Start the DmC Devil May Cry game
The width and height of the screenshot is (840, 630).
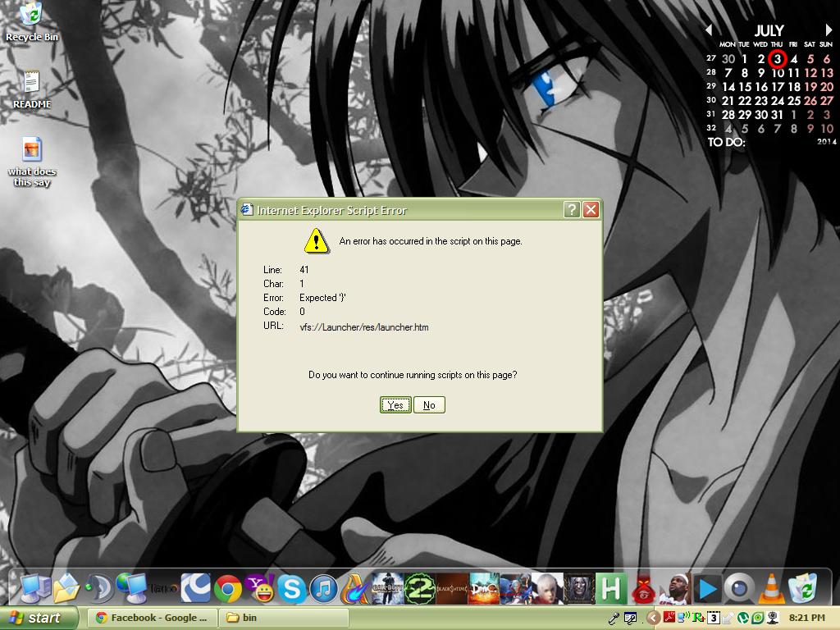483,588
